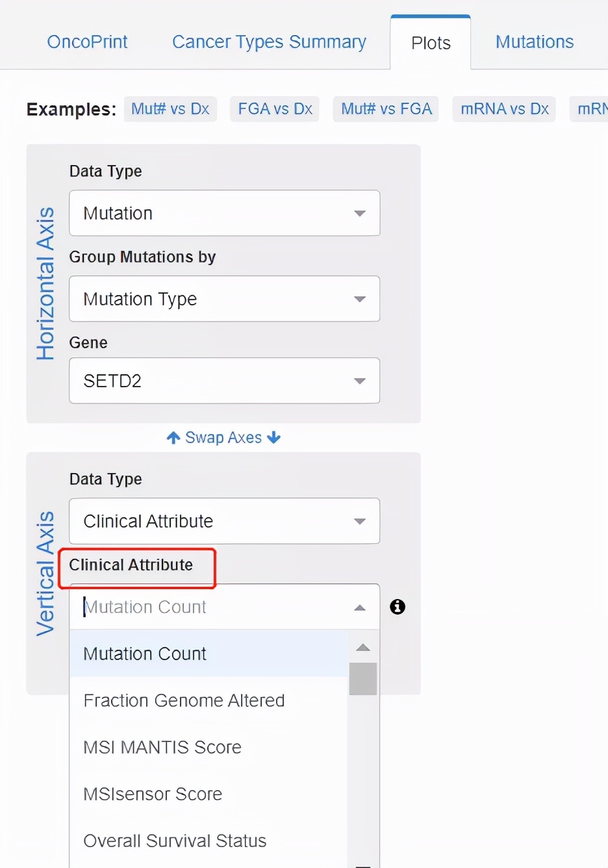Switch to Cancer Types Summary tab
This screenshot has height=868, width=608.
[x=269, y=42]
